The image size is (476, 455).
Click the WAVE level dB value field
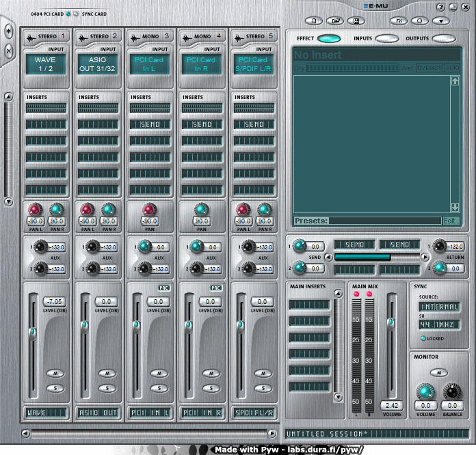pyautogui.click(x=54, y=301)
